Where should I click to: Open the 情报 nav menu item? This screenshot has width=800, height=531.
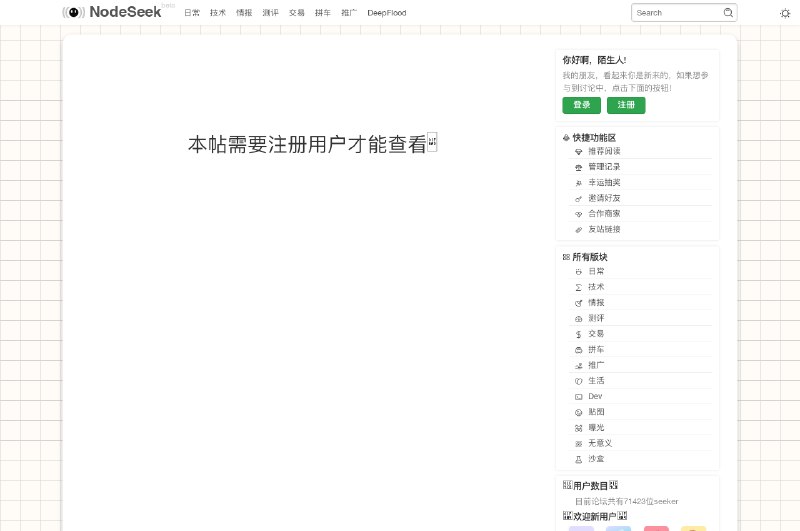click(244, 13)
